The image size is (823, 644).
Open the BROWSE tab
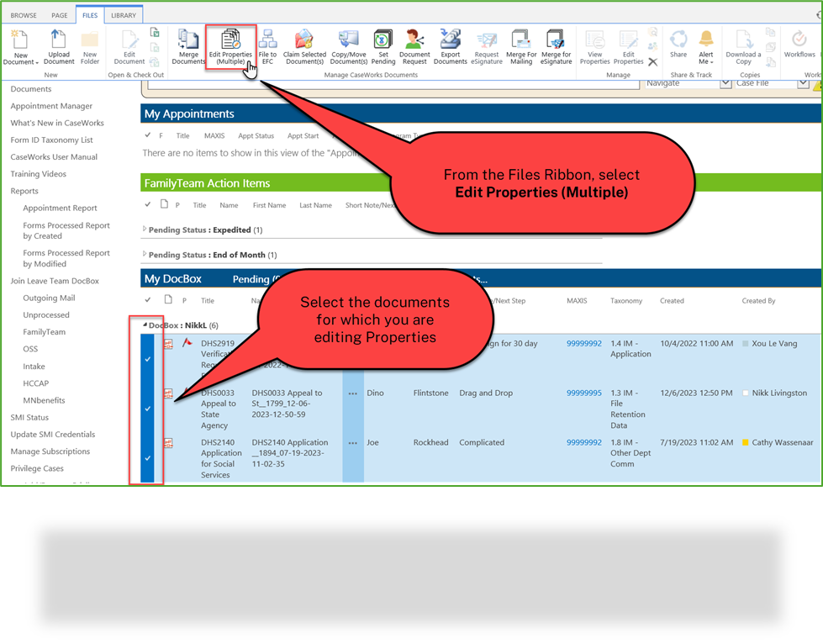pyautogui.click(x=23, y=14)
